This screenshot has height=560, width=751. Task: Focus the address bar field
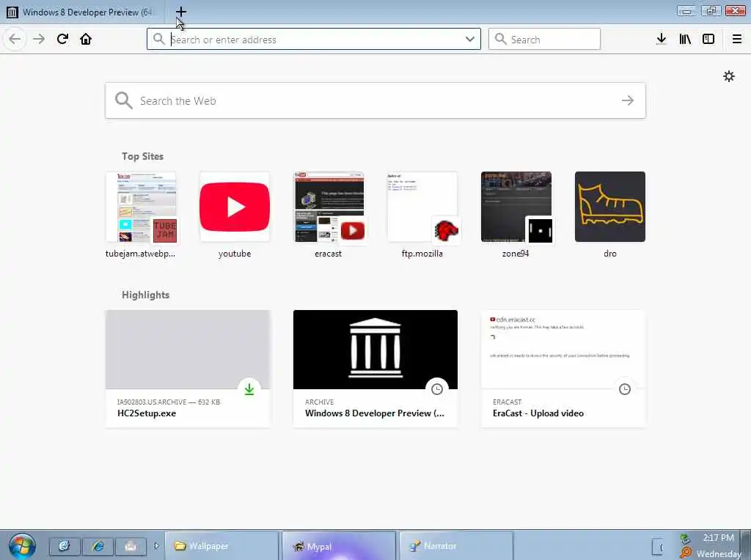click(x=314, y=40)
